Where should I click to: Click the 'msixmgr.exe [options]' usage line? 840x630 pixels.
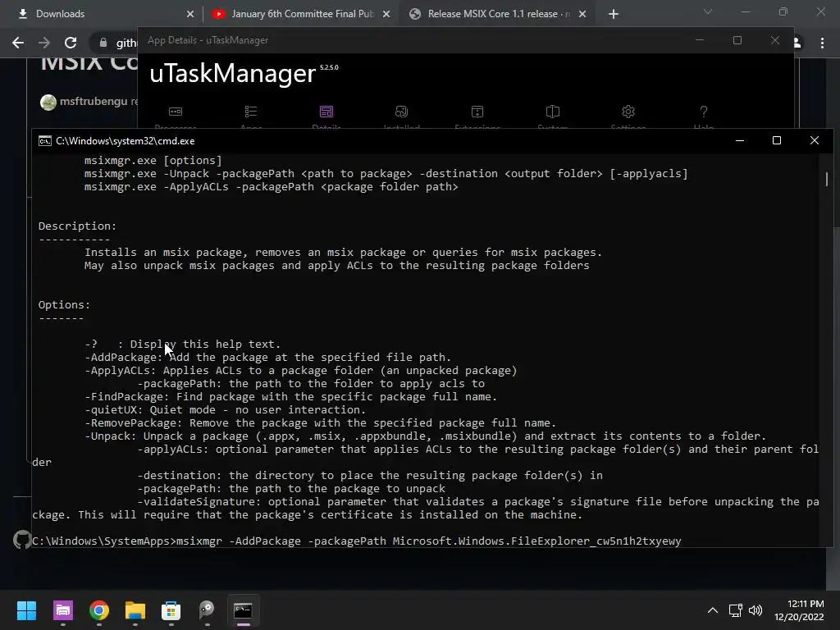click(153, 160)
